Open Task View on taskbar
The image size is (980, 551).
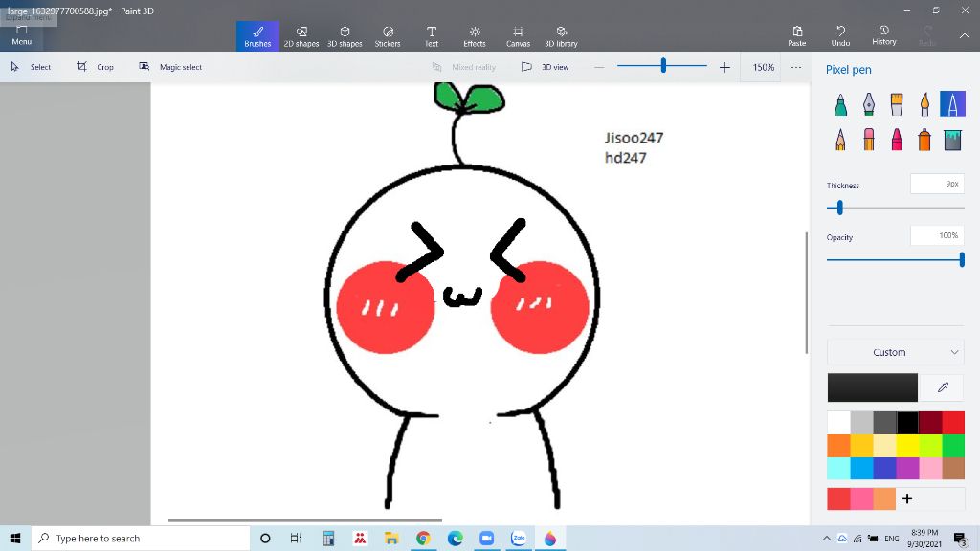296,538
